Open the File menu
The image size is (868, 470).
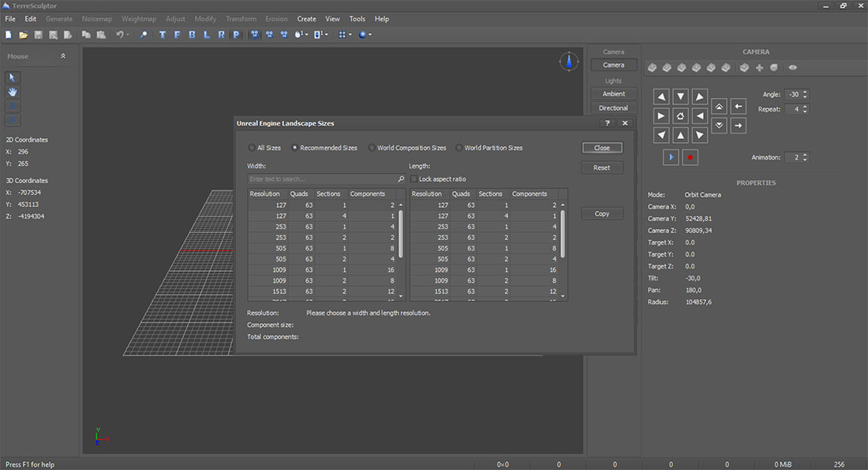(x=10, y=19)
